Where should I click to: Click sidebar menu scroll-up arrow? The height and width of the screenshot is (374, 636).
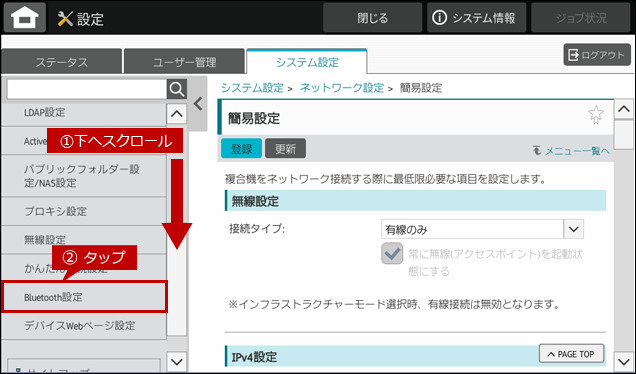pyautogui.click(x=177, y=114)
